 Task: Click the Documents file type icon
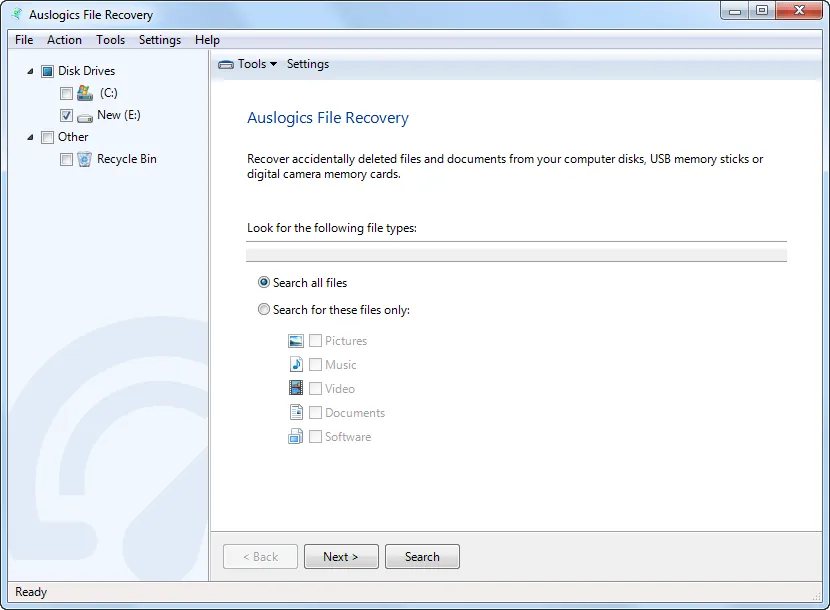[296, 412]
